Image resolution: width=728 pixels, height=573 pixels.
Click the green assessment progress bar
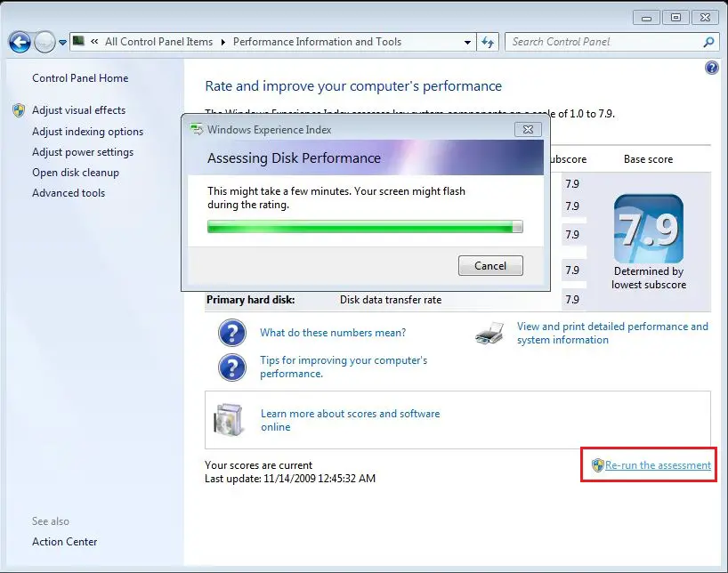point(365,227)
